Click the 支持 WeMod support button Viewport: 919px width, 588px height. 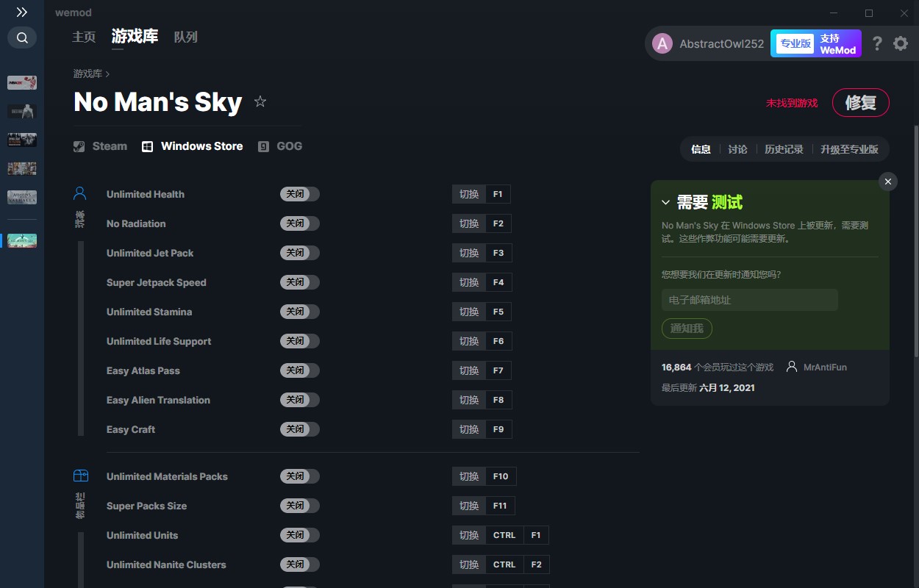[x=838, y=43]
